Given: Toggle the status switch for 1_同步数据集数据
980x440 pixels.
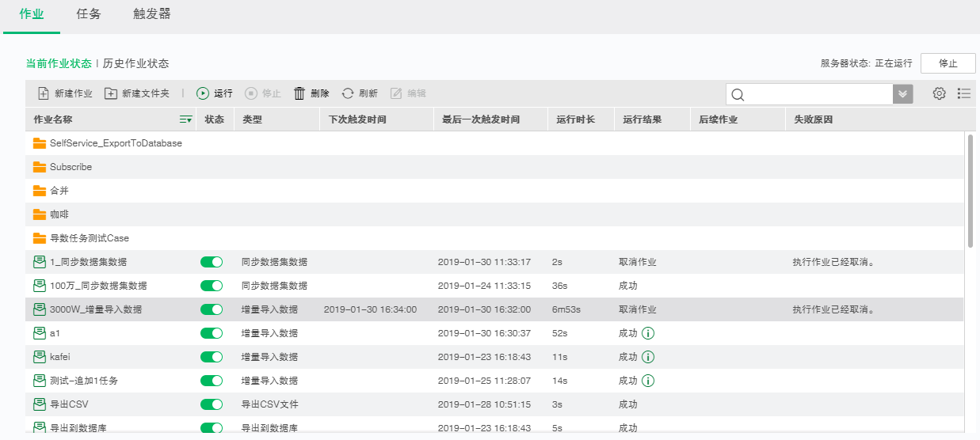Looking at the screenshot, I should (212, 262).
